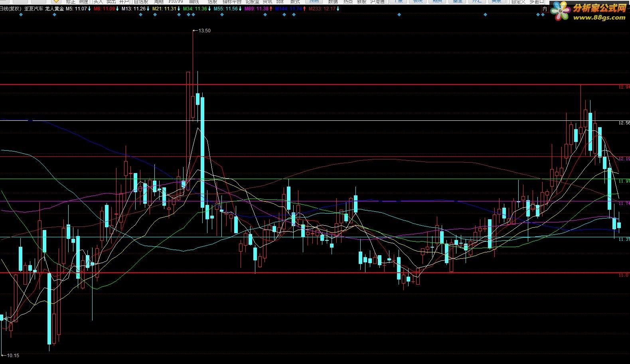The image size is (630, 364).
Task: Select the 亚夏汽车 stock name
Action: tap(33, 8)
